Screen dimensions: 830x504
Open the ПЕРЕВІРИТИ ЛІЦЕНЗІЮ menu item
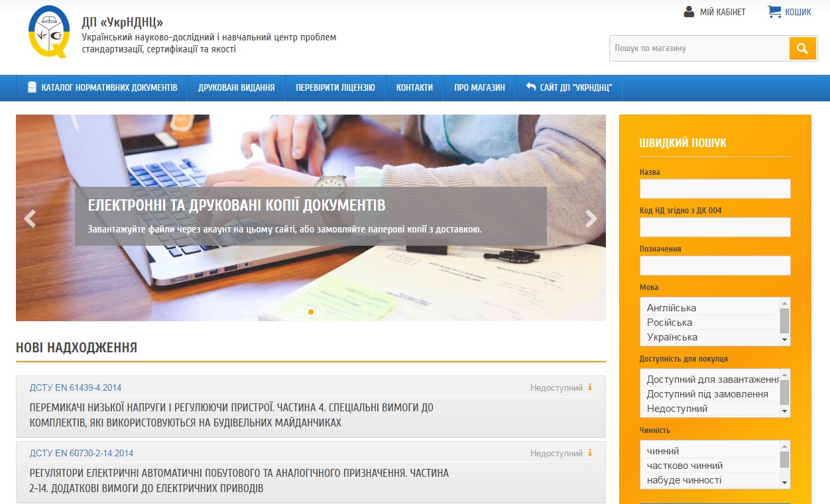335,87
